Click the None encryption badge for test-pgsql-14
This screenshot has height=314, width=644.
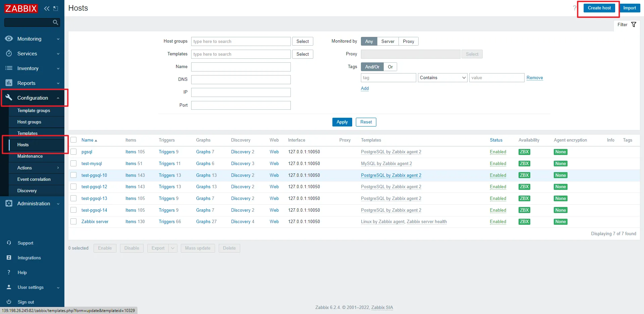click(560, 210)
